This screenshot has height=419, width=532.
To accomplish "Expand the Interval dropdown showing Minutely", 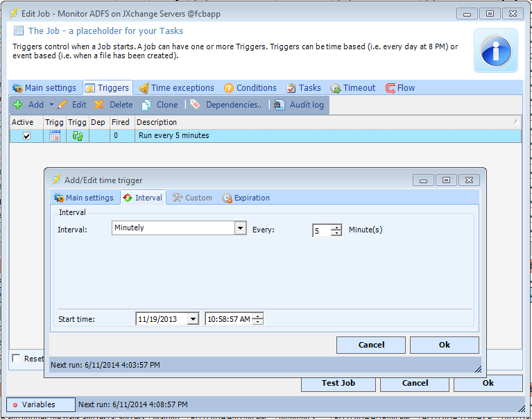I will [240, 228].
